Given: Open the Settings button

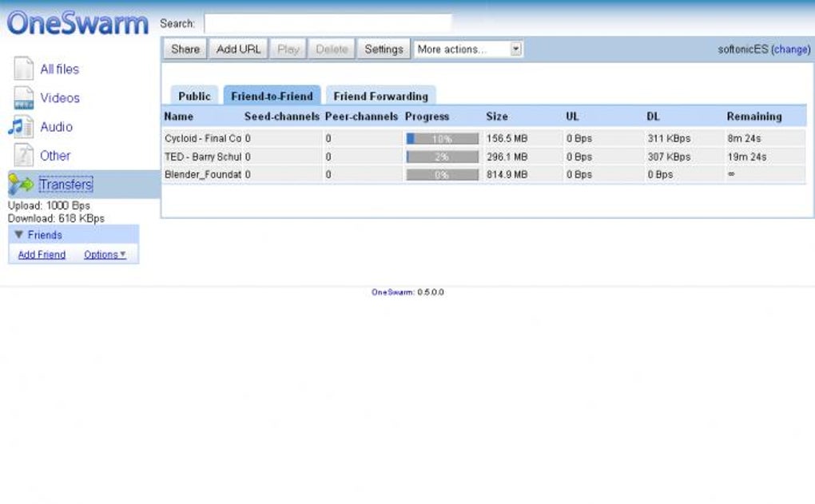Looking at the screenshot, I should 384,50.
